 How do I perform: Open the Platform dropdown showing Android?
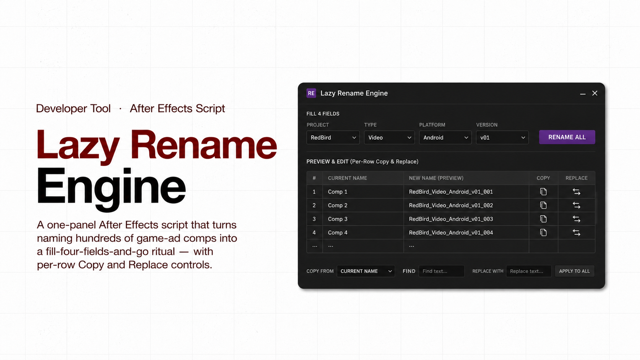(445, 138)
